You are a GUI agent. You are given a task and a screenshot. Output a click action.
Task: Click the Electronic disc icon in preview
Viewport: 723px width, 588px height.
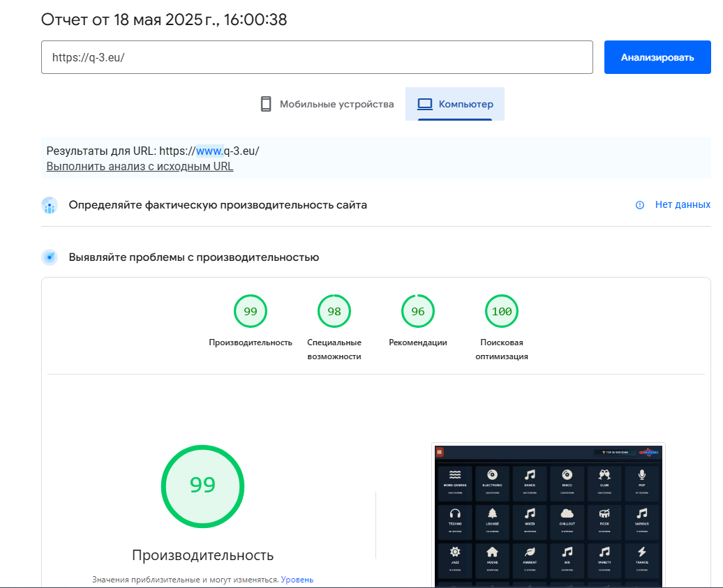click(x=493, y=474)
